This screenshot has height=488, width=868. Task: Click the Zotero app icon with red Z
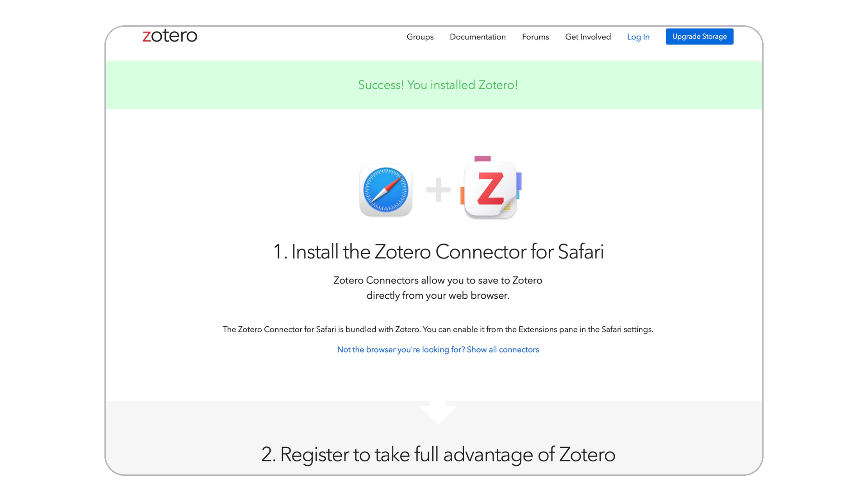490,190
